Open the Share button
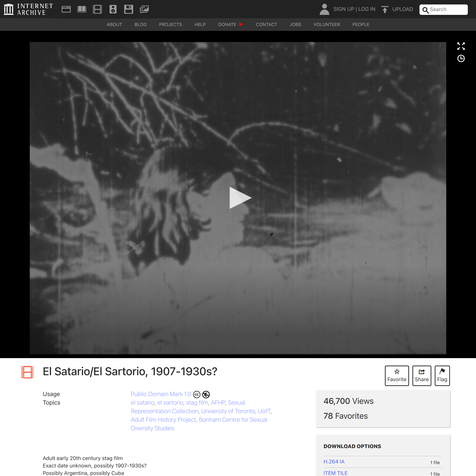Screen dimensions: 476x476 422,375
